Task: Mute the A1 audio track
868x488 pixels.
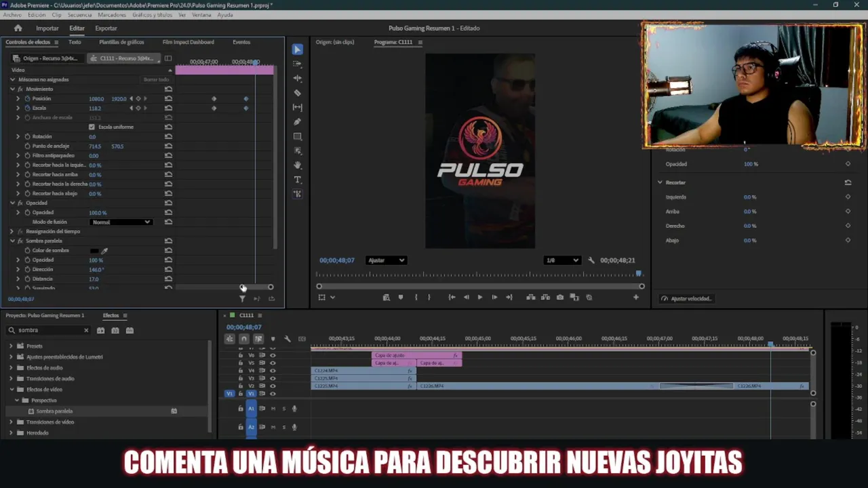Action: 273,409
